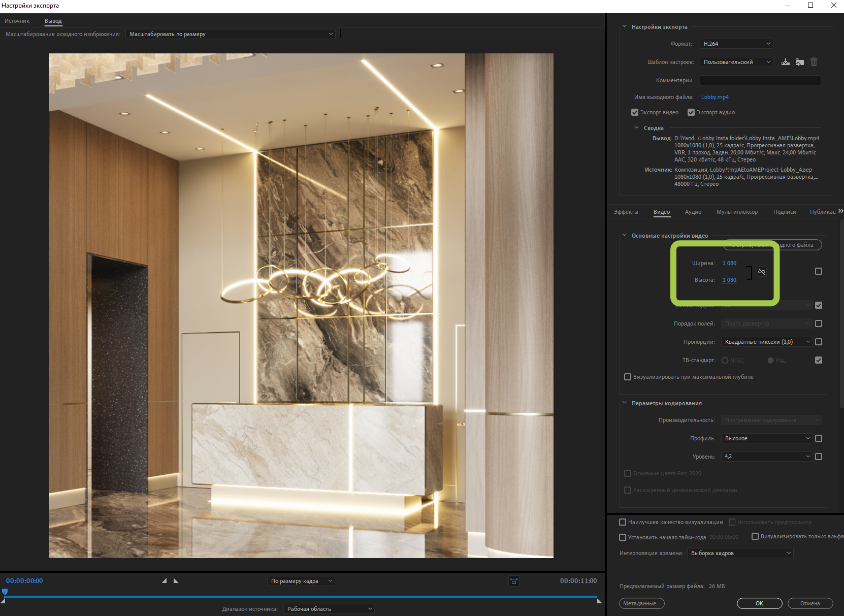Collapse Основные настройки видео section

coord(625,235)
